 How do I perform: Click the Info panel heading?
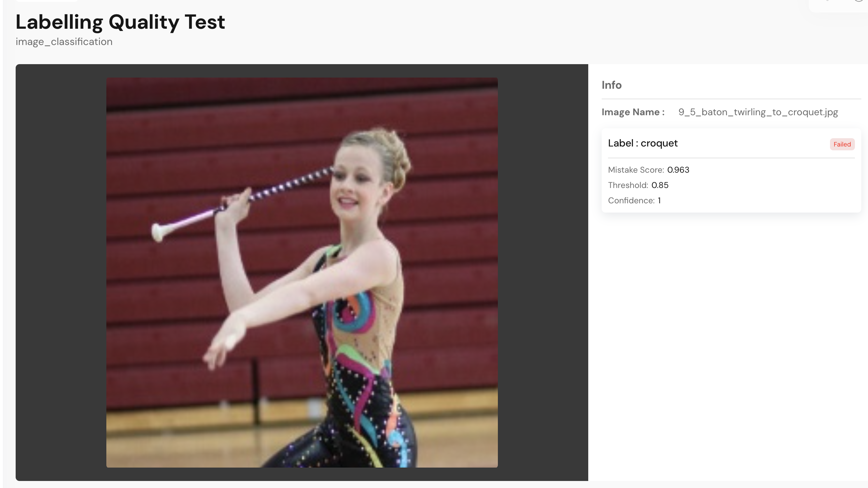[611, 85]
